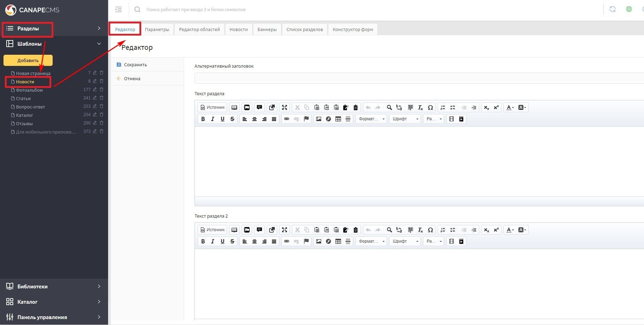Viewport: 644px width, 325px height.
Task: Delete the Фотоальбом template using its trash icon
Action: point(101,90)
